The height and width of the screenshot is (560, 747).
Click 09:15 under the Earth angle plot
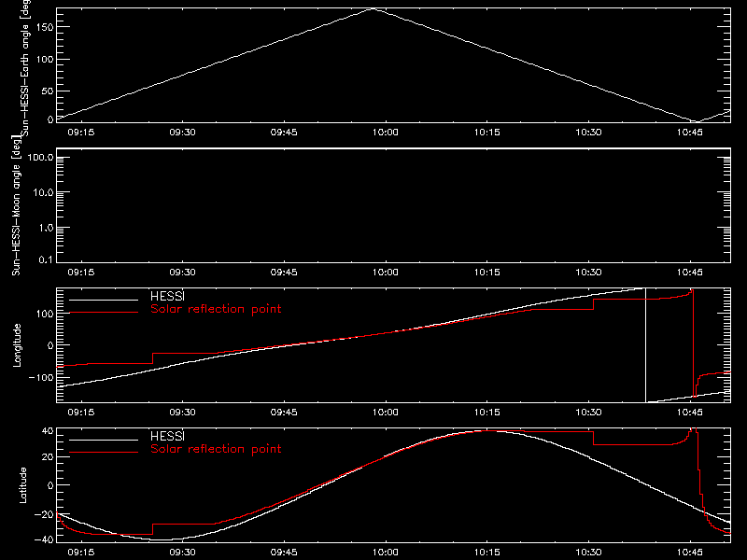click(x=81, y=132)
